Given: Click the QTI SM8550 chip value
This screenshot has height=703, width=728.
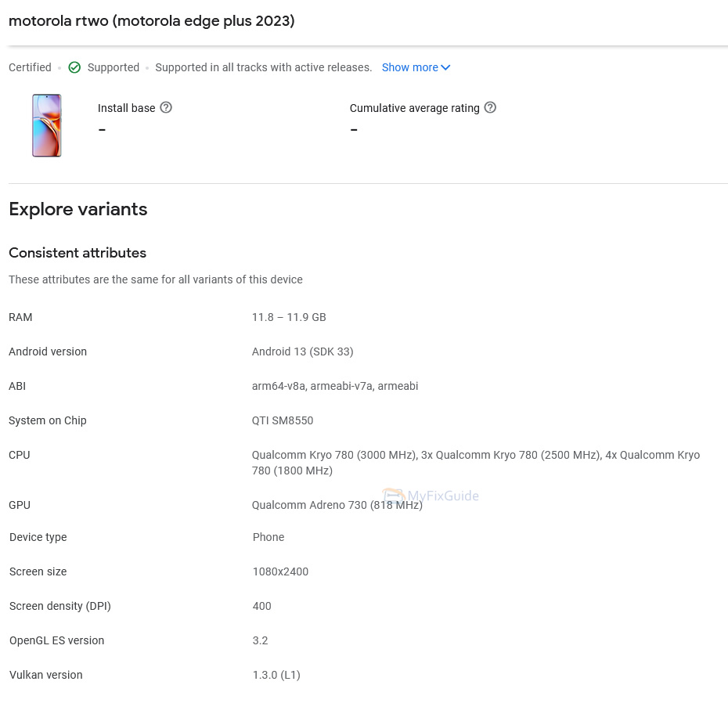Looking at the screenshot, I should pyautogui.click(x=283, y=420).
